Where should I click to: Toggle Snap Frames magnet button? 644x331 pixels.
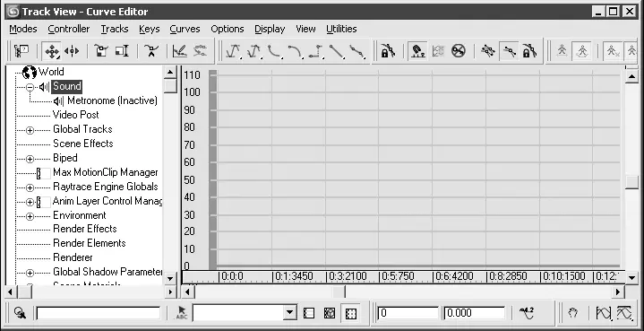click(x=417, y=51)
